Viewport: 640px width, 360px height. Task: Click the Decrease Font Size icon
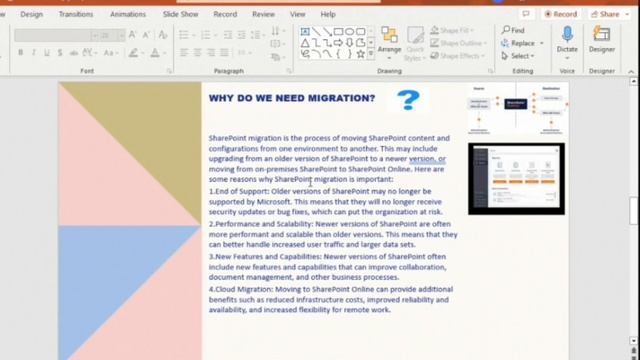pos(146,35)
